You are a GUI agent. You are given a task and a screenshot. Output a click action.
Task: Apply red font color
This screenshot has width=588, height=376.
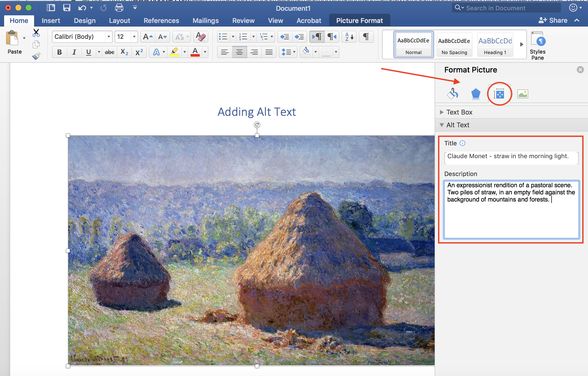click(x=195, y=52)
